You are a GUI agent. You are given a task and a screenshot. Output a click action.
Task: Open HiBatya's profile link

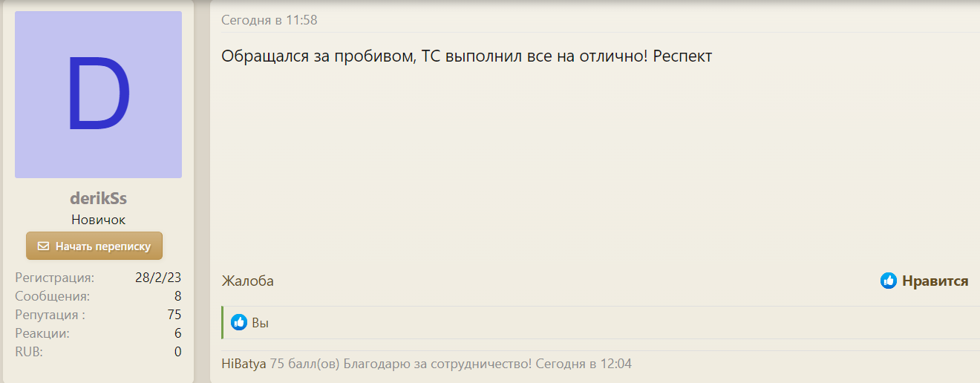click(x=244, y=364)
